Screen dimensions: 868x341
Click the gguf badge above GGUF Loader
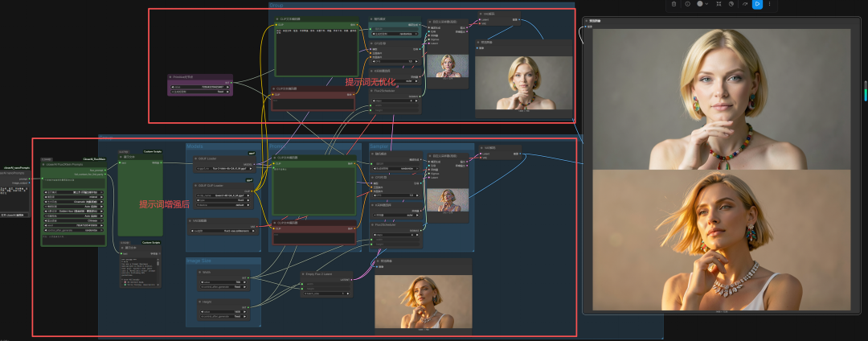251,154
